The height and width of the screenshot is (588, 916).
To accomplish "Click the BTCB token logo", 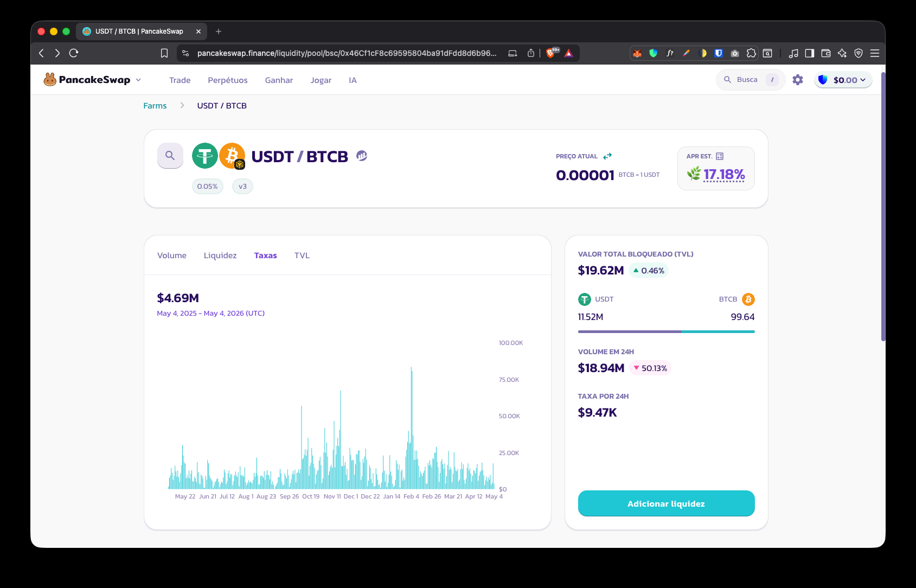I will coord(232,156).
